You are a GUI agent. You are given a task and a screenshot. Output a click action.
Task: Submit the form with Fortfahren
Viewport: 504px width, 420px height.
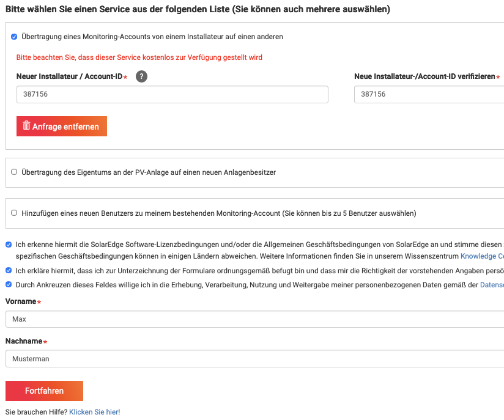(x=44, y=391)
